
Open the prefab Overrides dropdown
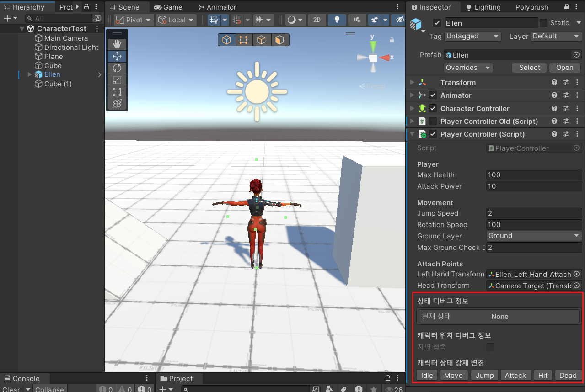click(468, 68)
